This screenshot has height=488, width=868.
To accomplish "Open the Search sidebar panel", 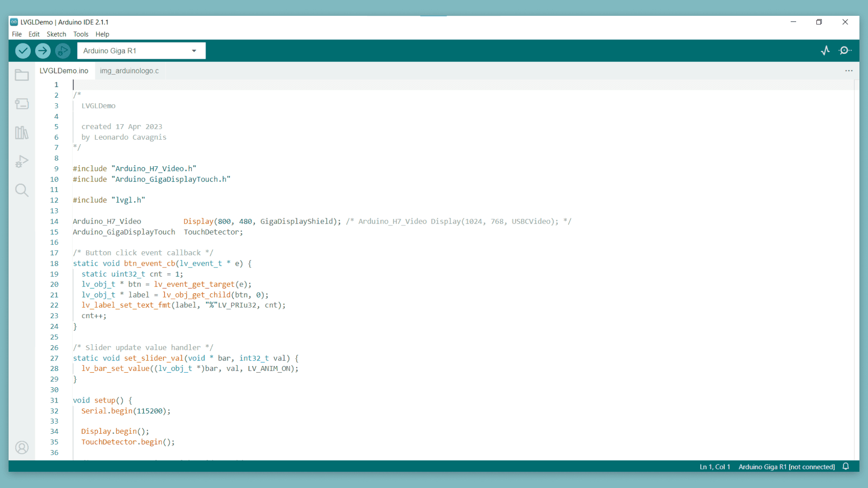I will coord(22,190).
